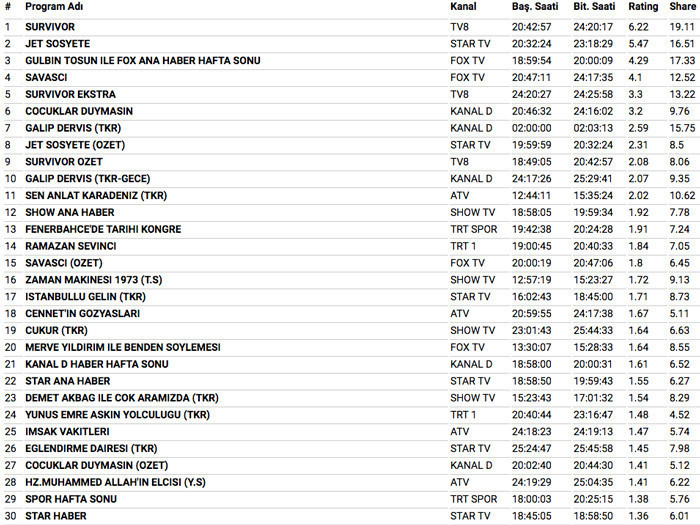Click the Rating column header
The height and width of the screenshot is (525, 700).
click(x=643, y=7)
